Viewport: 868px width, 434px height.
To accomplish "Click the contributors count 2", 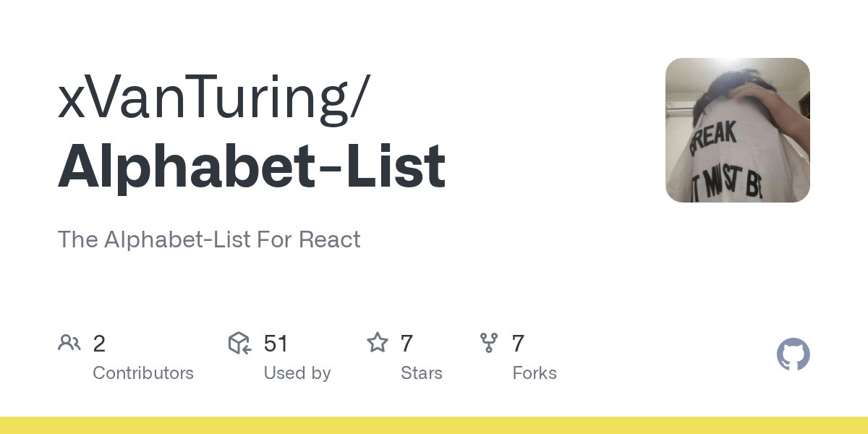I will tap(99, 343).
